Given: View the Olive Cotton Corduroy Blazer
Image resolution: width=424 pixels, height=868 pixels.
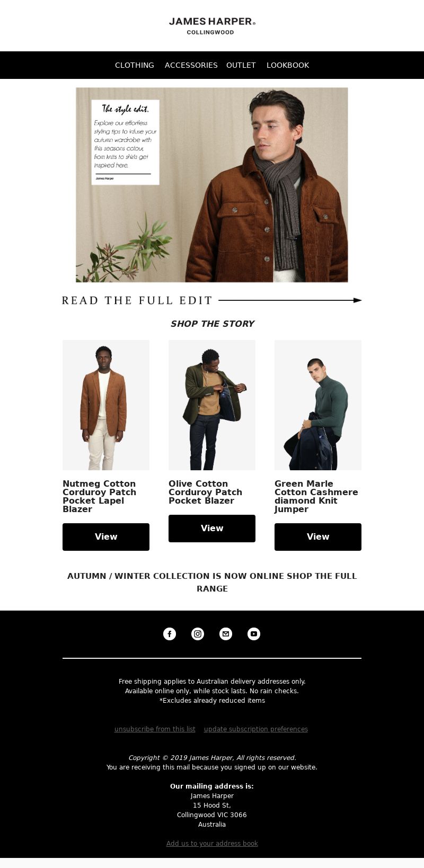Looking at the screenshot, I should [212, 528].
